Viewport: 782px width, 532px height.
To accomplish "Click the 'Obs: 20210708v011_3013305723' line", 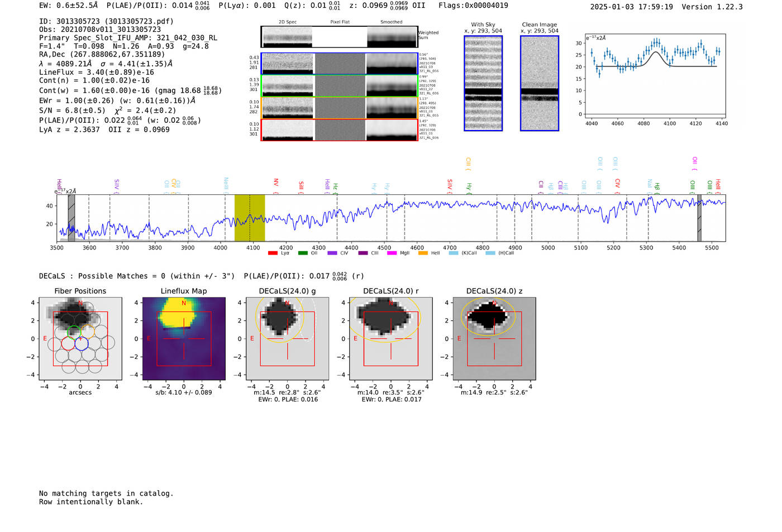I will (x=100, y=30).
